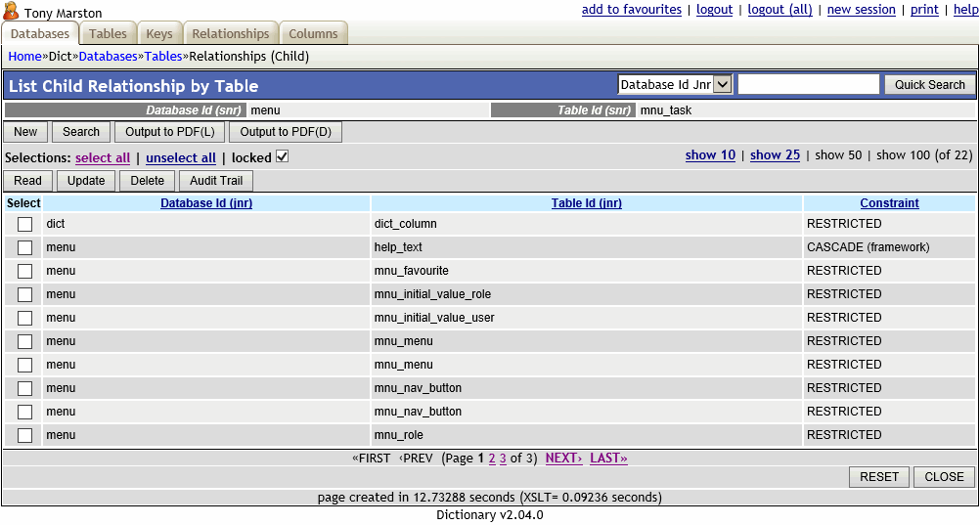
Task: Open the Audit Trail
Action: pyautogui.click(x=216, y=181)
